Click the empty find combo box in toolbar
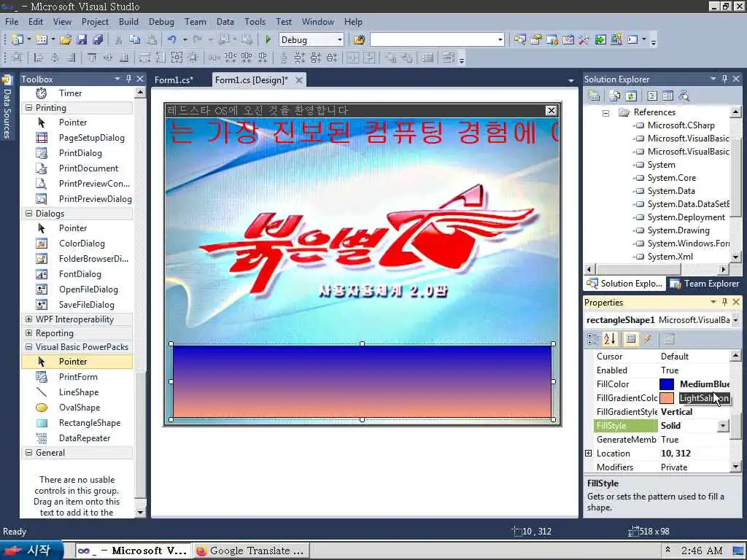Image resolution: width=747 pixels, height=560 pixels. 437,40
